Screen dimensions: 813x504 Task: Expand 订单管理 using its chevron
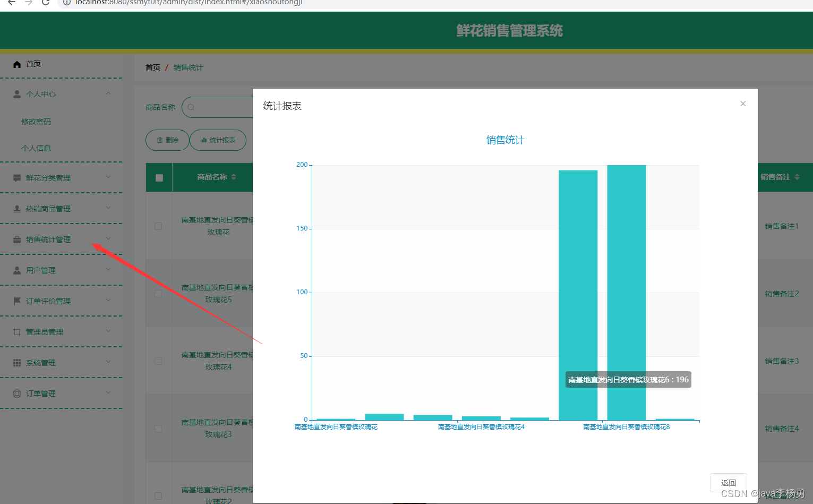(108, 392)
